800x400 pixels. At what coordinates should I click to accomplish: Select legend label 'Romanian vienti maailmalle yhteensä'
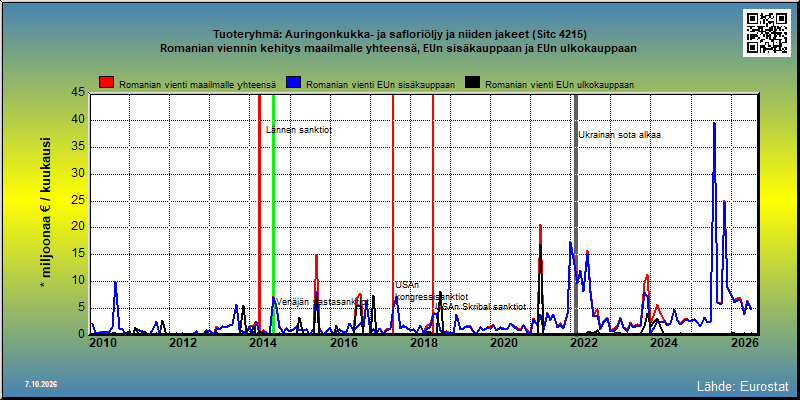pyautogui.click(x=197, y=85)
